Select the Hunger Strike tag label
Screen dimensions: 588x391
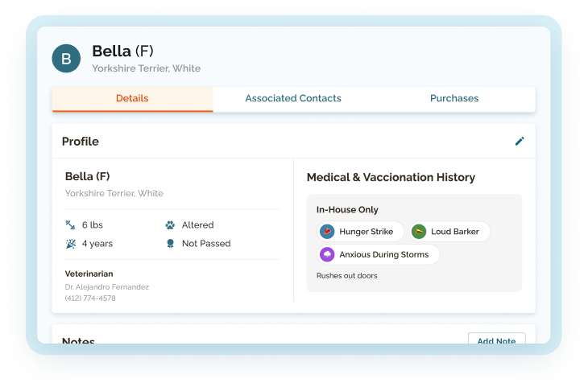tap(366, 232)
